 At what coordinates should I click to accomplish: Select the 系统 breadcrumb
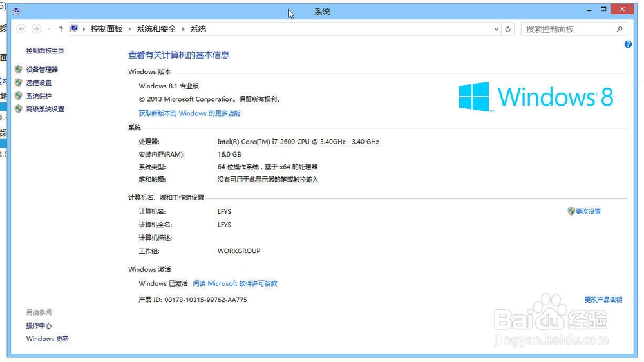point(198,29)
